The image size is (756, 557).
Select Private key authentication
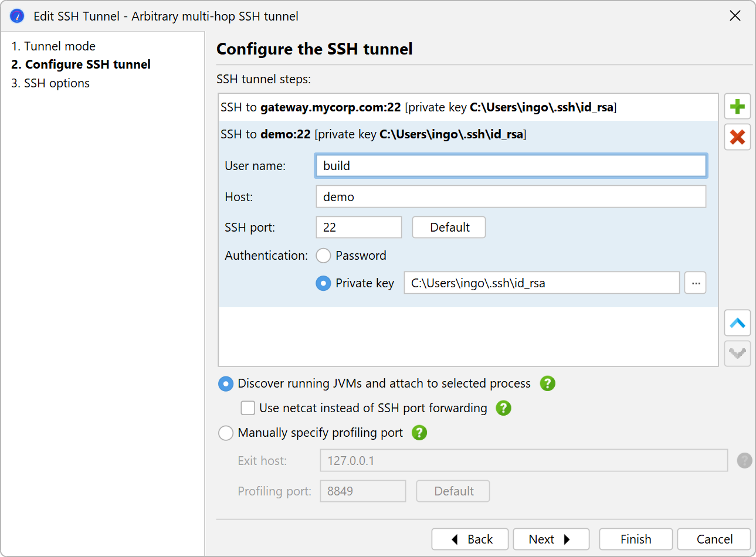pyautogui.click(x=324, y=283)
